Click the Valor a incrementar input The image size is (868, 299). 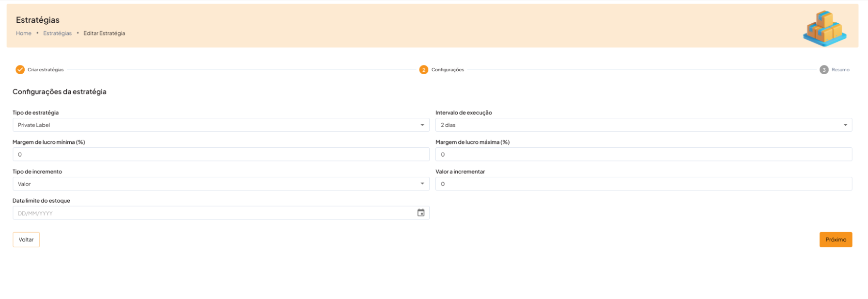click(643, 184)
